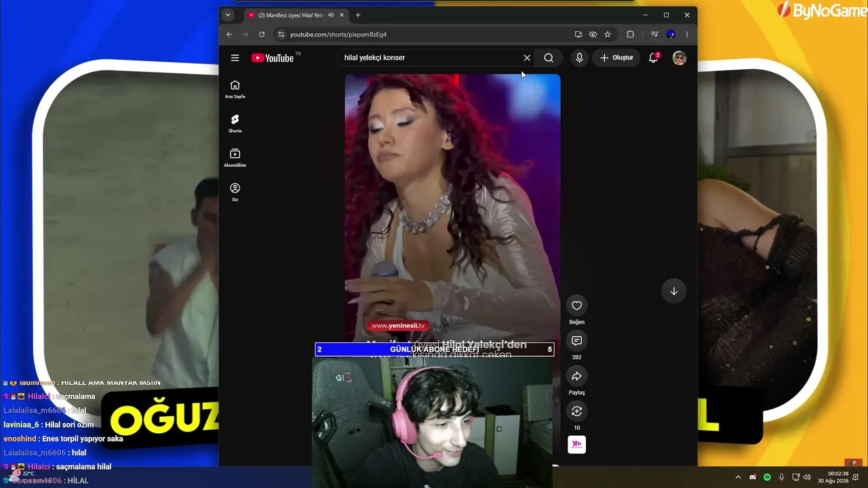Open the remix button showing 10
Viewport: 868px width, 488px height.
(576, 411)
